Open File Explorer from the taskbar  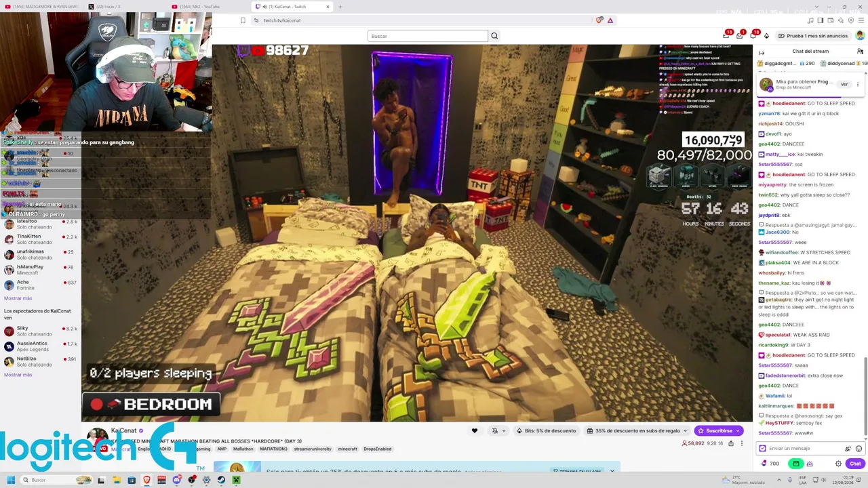(x=117, y=480)
